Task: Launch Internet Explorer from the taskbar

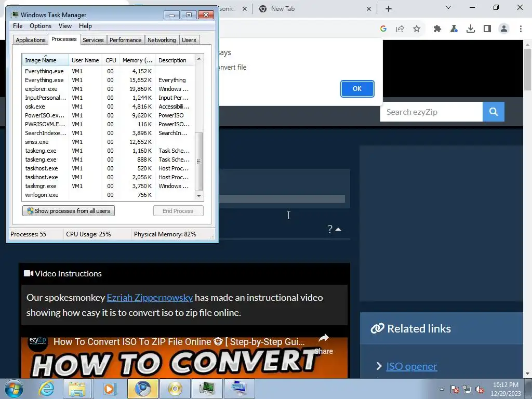Action: (x=46, y=389)
